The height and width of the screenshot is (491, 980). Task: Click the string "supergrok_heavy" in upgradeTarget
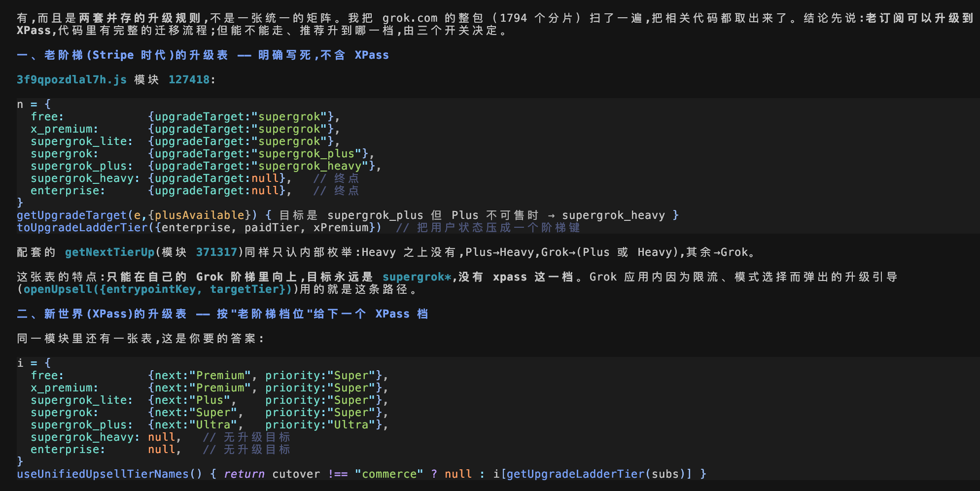pyautogui.click(x=310, y=166)
